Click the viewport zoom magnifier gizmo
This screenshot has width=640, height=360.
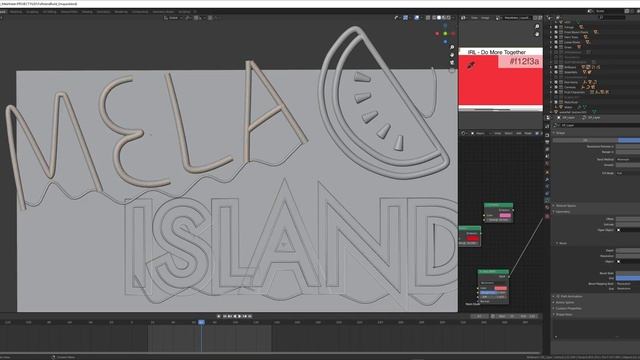tap(452, 48)
